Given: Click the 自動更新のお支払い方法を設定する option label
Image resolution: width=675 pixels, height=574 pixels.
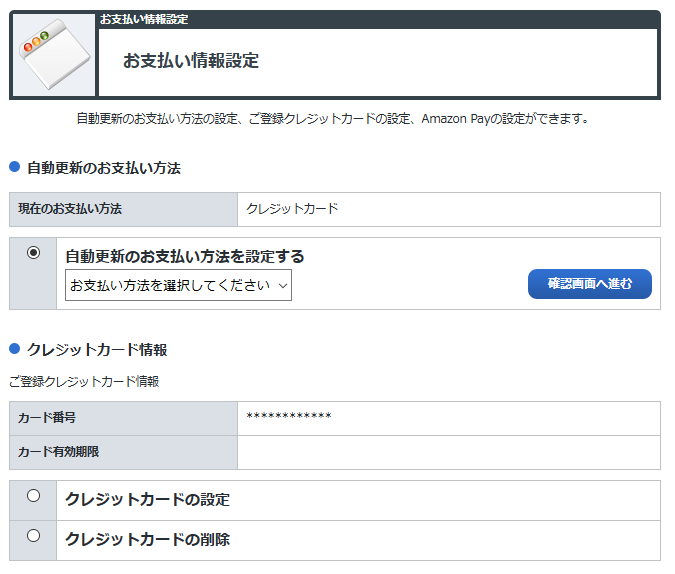Looking at the screenshot, I should click(185, 257).
